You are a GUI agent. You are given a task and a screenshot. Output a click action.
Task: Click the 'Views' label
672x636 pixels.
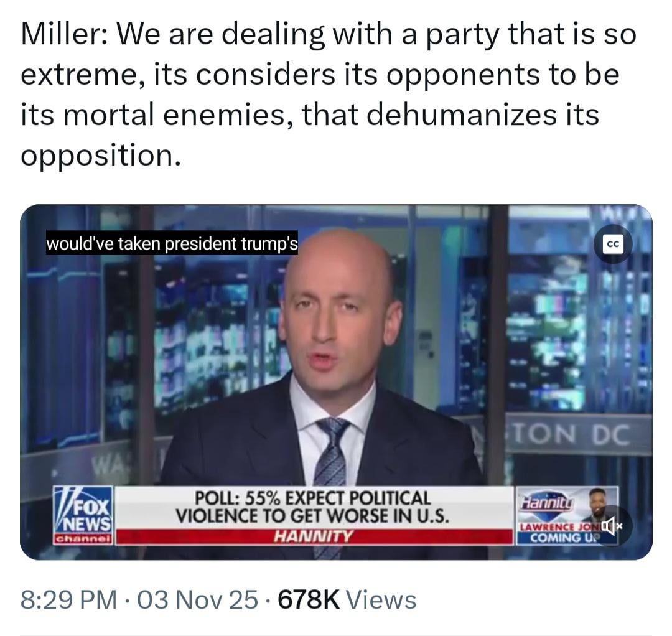(x=381, y=599)
